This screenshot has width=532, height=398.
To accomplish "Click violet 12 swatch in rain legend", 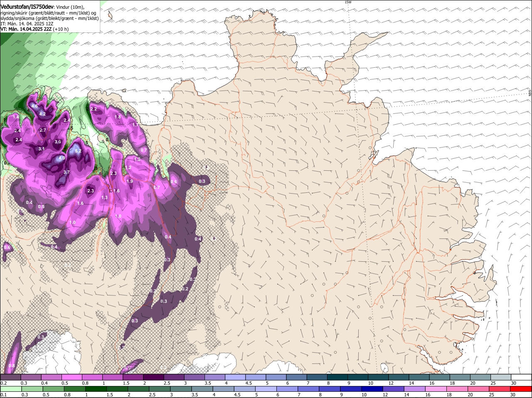I will click(x=393, y=389).
